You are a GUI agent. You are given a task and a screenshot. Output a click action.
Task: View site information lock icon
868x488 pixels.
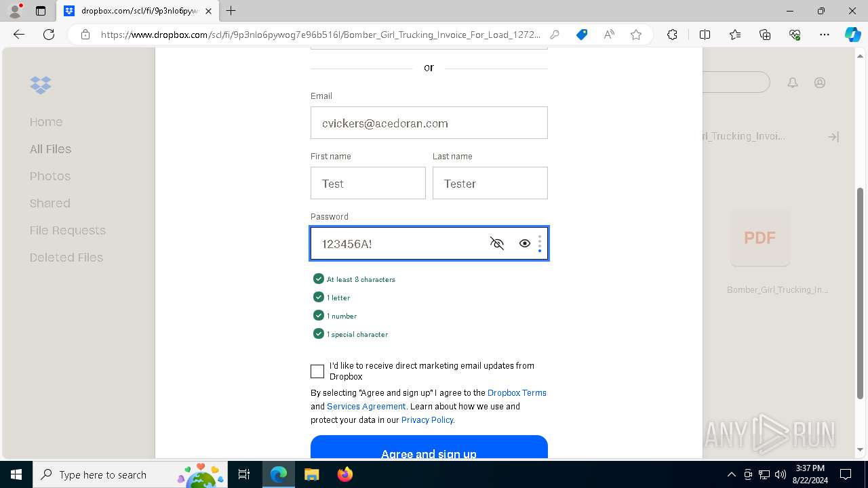tap(85, 35)
